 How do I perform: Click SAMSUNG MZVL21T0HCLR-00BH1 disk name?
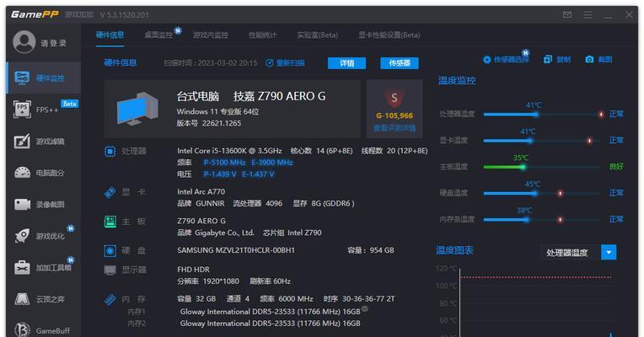tap(236, 250)
